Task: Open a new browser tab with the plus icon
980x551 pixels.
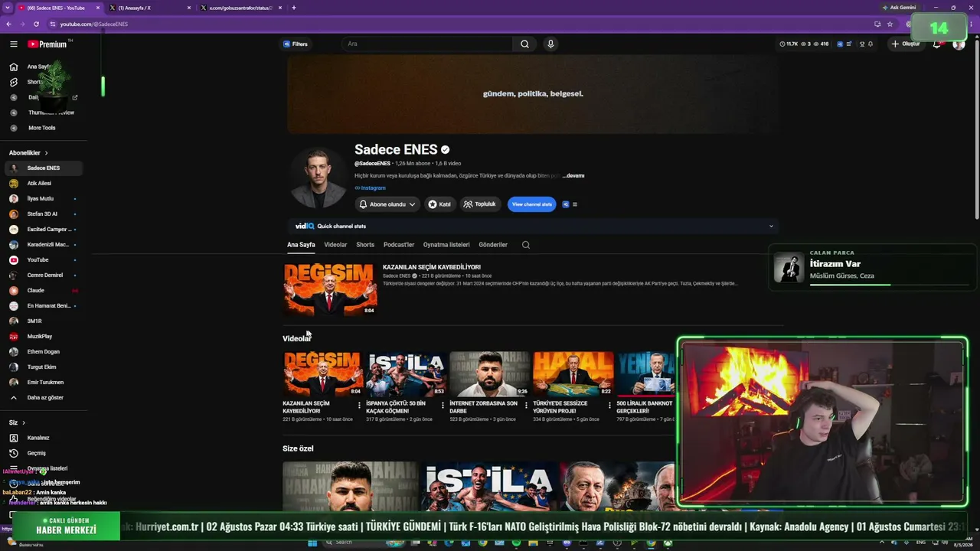Action: [294, 8]
